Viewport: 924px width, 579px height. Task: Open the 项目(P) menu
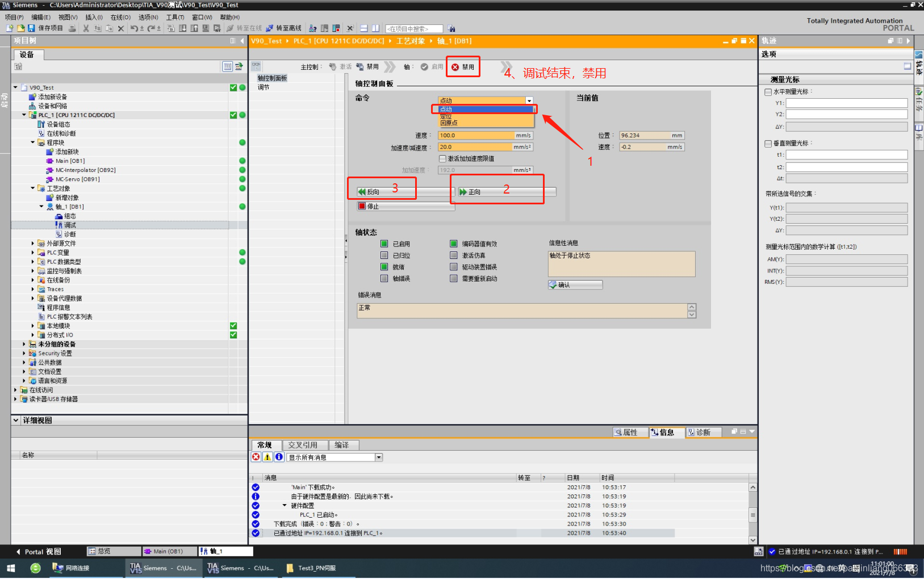point(14,17)
